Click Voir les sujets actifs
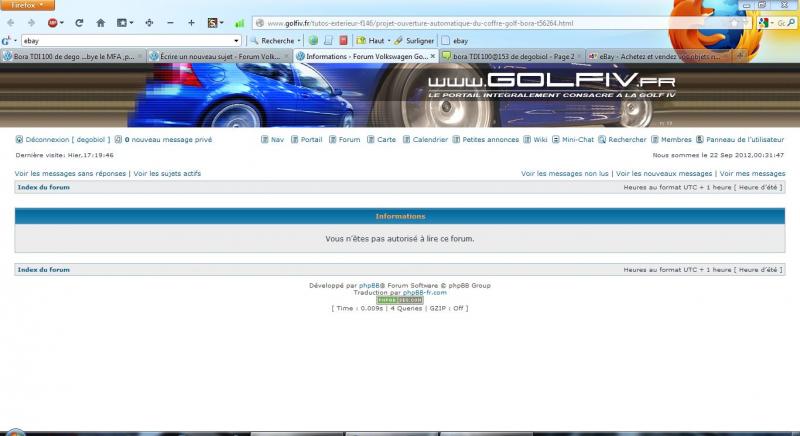Screen dimensions: 800x436 point(167,174)
